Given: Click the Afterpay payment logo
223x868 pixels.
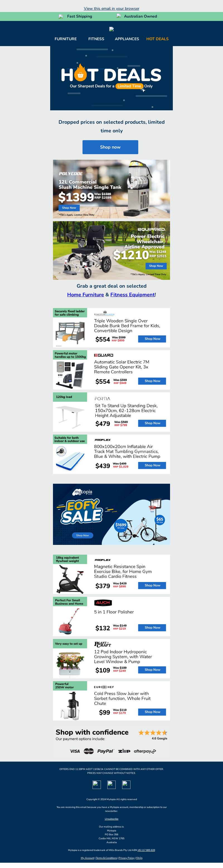Looking at the screenshot, I should click(145, 751).
